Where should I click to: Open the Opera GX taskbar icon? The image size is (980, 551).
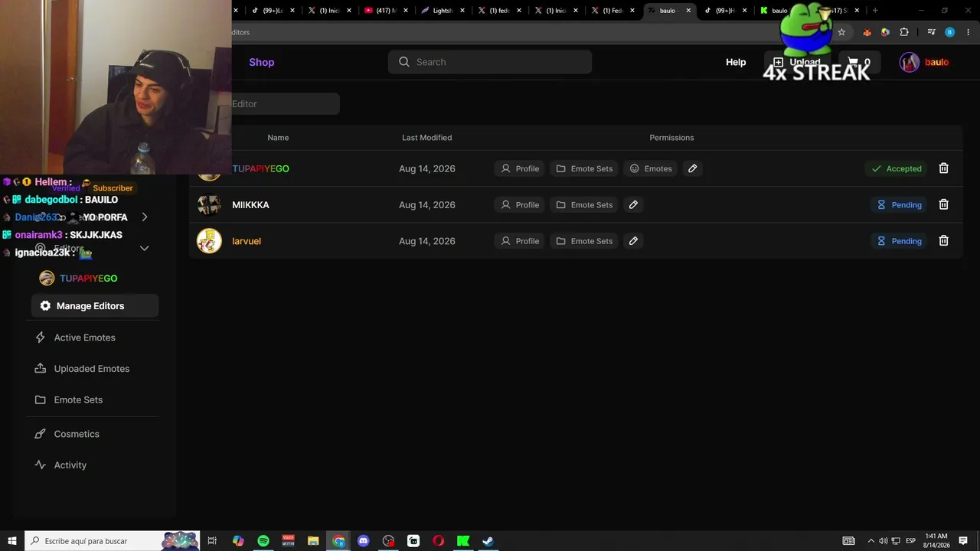(438, 541)
